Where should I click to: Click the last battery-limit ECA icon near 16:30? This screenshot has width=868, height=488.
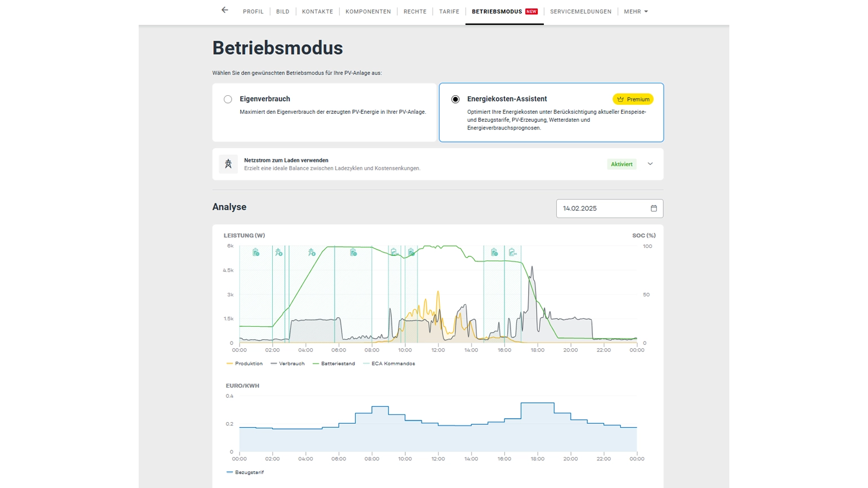click(512, 252)
